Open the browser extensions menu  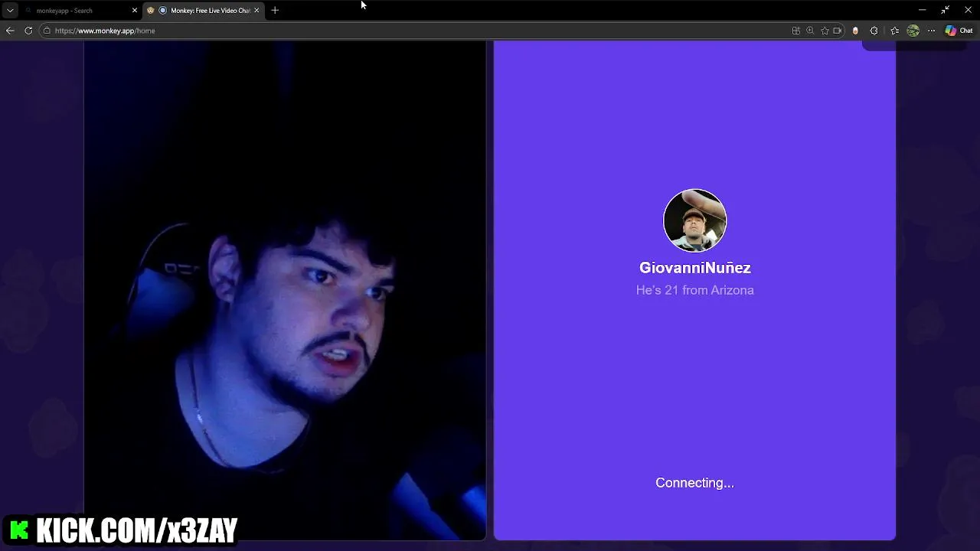pos(874,31)
